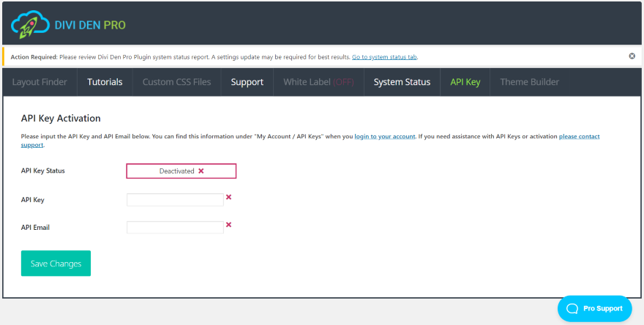This screenshot has width=644, height=325.
Task: Click the Deactivated status X icon
Action: [201, 171]
